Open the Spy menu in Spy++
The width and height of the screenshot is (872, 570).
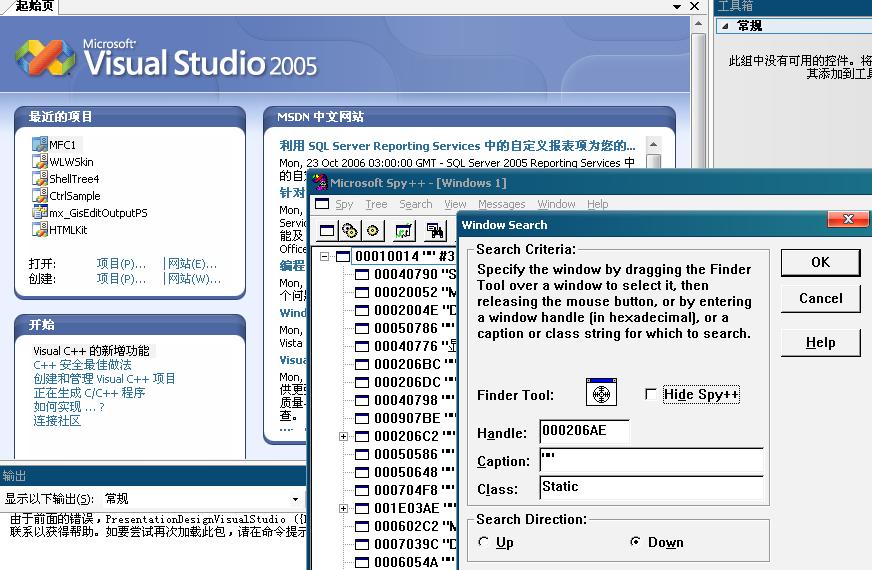pos(344,204)
